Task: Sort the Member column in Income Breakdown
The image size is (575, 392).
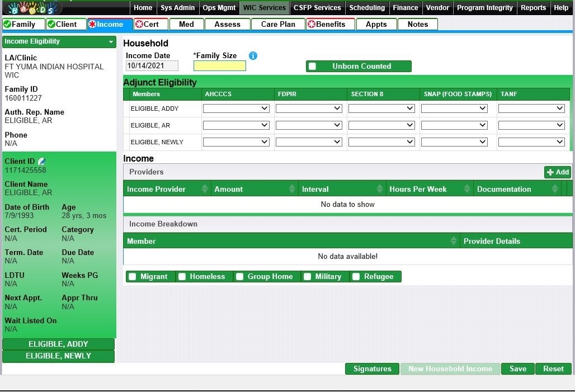Action: [454, 241]
